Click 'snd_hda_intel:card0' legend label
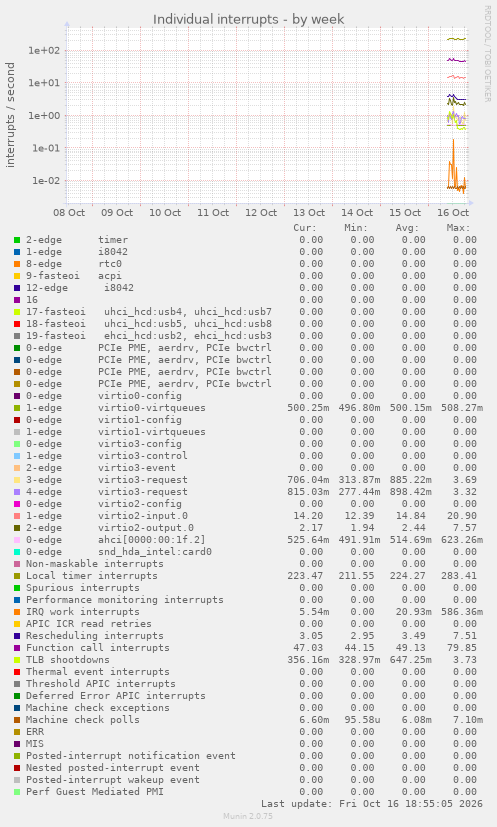Viewport: 497px width, 827px height. [155, 552]
